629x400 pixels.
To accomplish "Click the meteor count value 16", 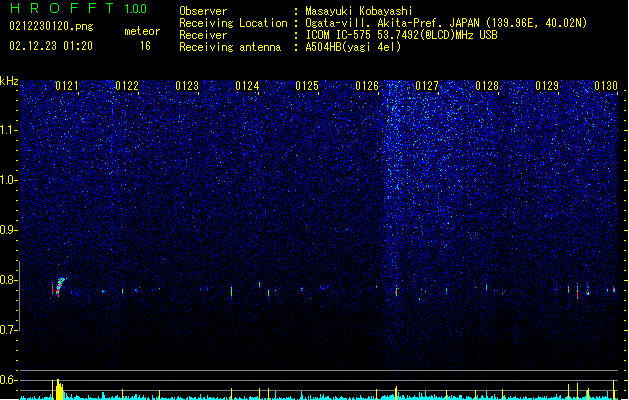I will tap(145, 46).
